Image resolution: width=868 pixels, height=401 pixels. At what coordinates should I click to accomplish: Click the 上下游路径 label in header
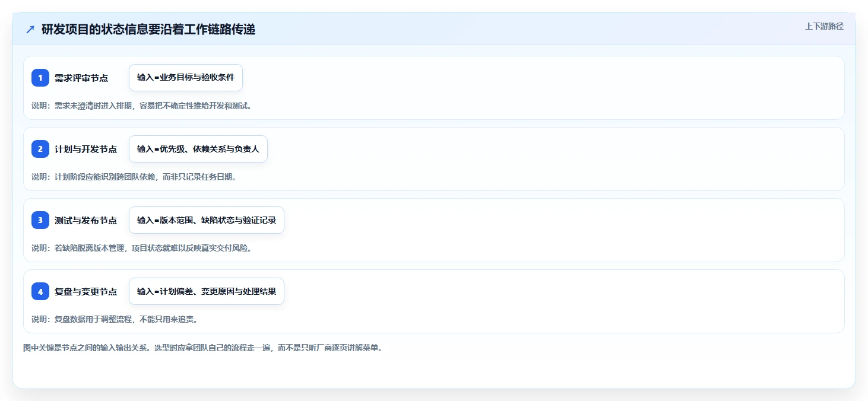824,26
